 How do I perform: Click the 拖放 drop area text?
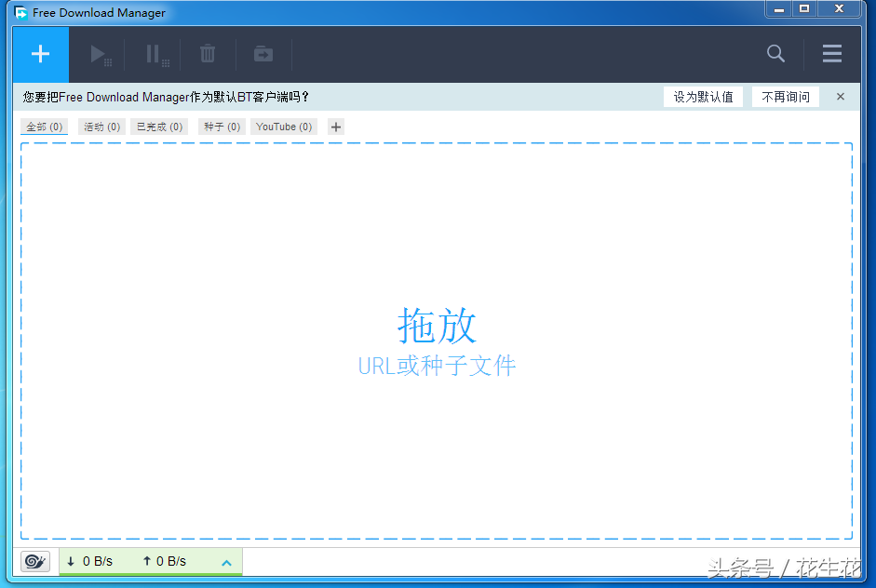click(x=437, y=325)
